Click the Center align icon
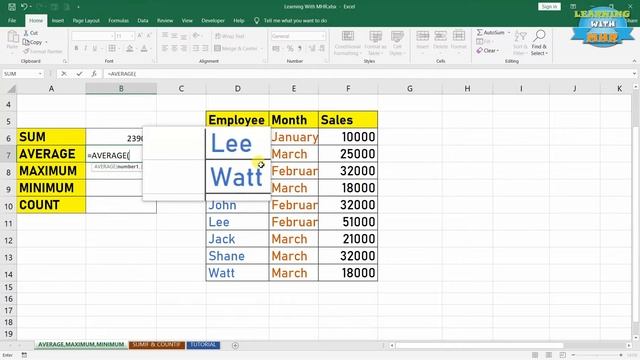 (x=174, y=49)
